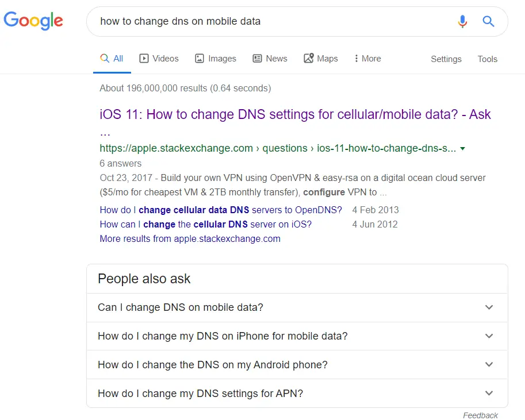
Task: Open the News results tab
Action: click(x=270, y=59)
